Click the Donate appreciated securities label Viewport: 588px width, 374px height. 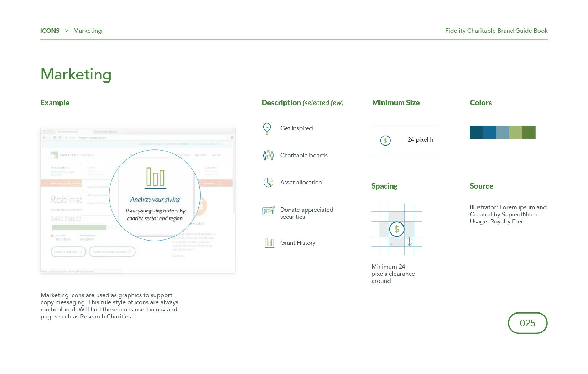(x=307, y=213)
